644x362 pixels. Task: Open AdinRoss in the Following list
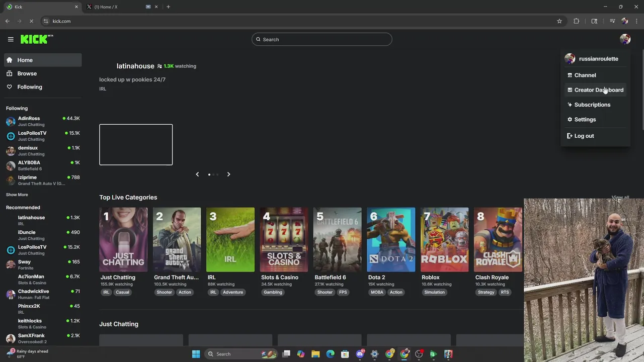pyautogui.click(x=43, y=121)
